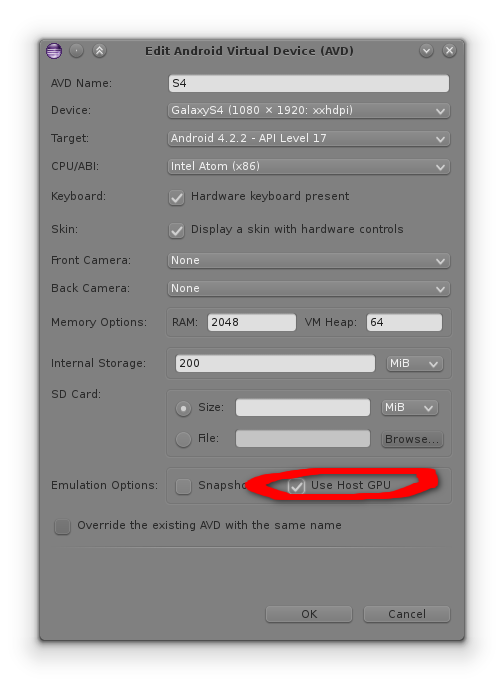Click the Browse... button for SD card file
Viewport: 504px width, 680px height.
point(412,439)
